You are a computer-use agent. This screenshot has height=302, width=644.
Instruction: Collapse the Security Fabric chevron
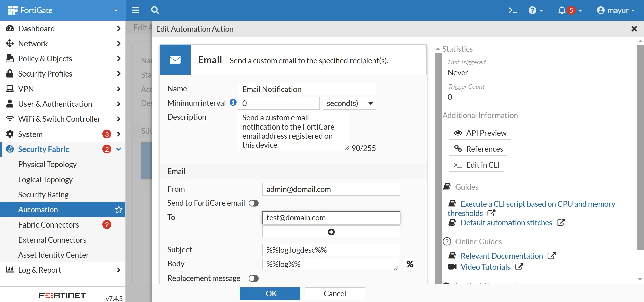pyautogui.click(x=119, y=149)
